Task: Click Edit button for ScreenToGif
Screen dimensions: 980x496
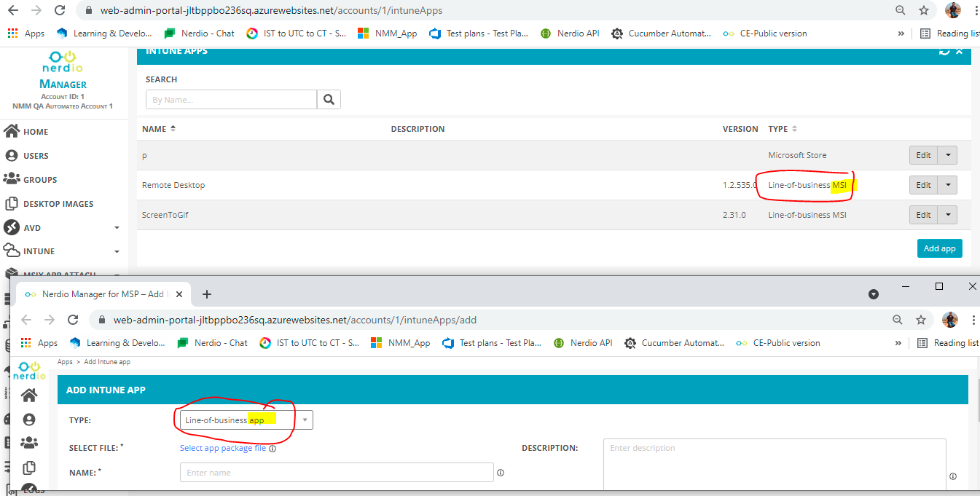Action: pos(923,215)
